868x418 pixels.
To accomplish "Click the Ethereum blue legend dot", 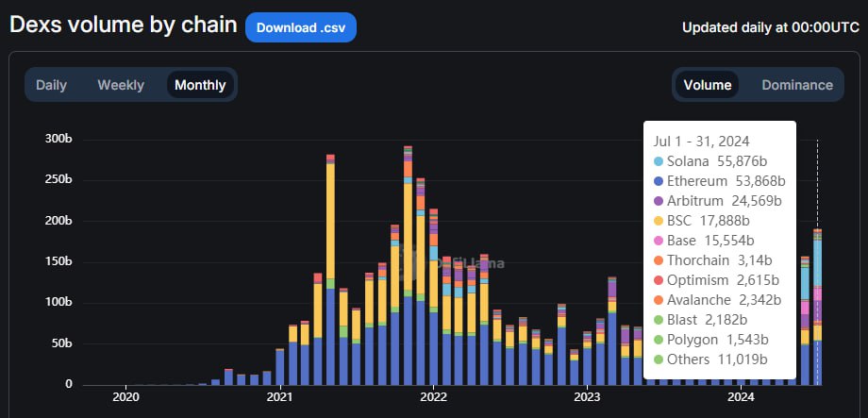I will click(659, 181).
